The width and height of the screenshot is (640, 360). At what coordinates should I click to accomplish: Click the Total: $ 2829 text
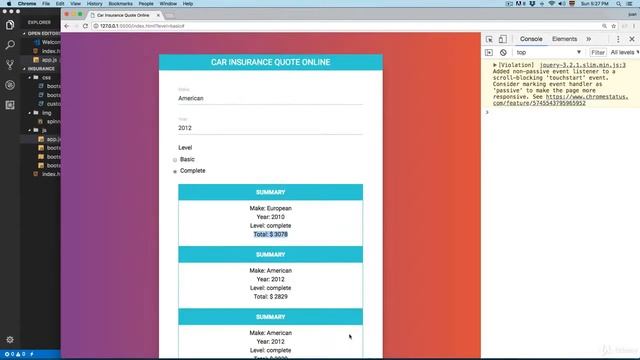270,297
